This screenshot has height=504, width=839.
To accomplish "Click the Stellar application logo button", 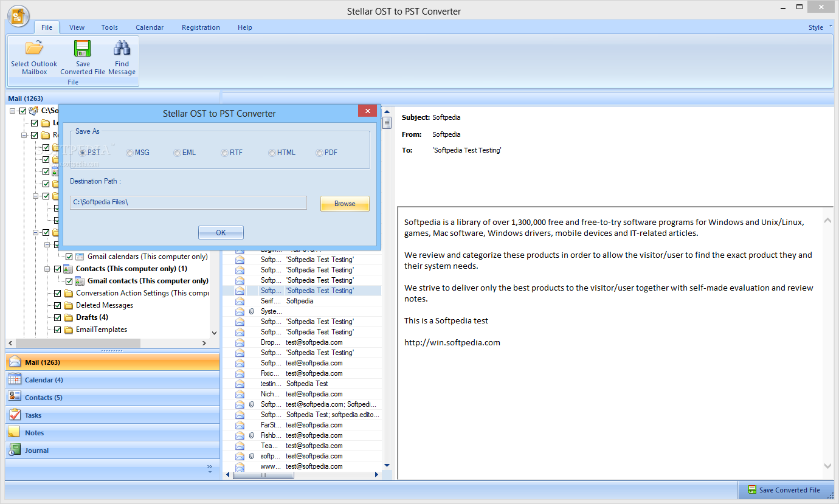I will 19,16.
